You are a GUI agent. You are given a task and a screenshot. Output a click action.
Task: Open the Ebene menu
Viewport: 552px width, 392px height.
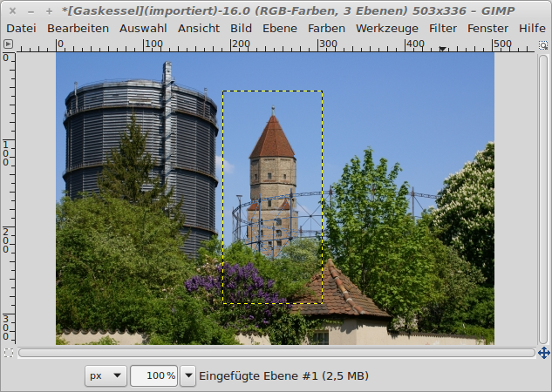(x=279, y=28)
